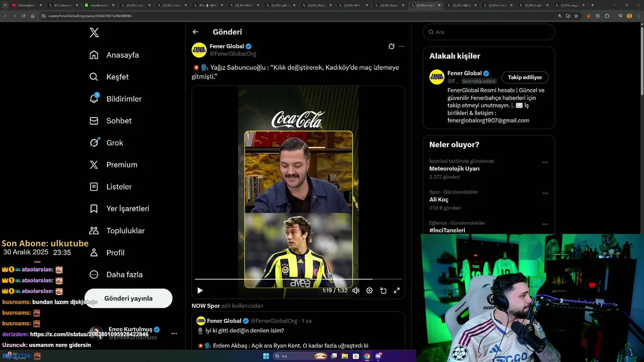
Task: Open video settings gear
Action: pyautogui.click(x=369, y=290)
